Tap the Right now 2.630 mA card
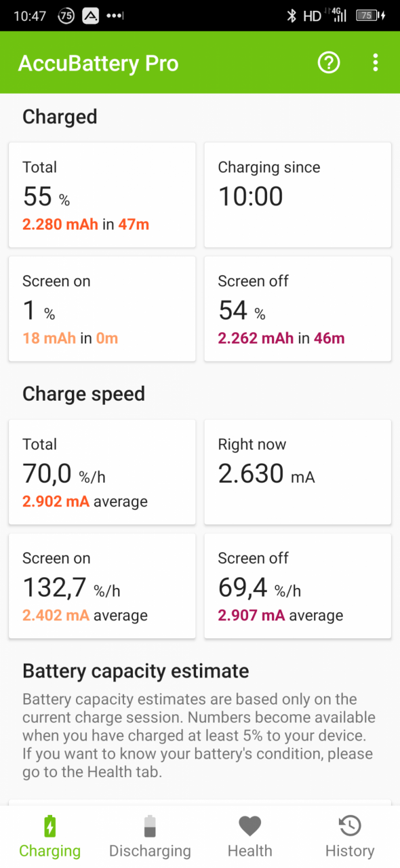Image resolution: width=400 pixels, height=868 pixels. click(x=298, y=472)
